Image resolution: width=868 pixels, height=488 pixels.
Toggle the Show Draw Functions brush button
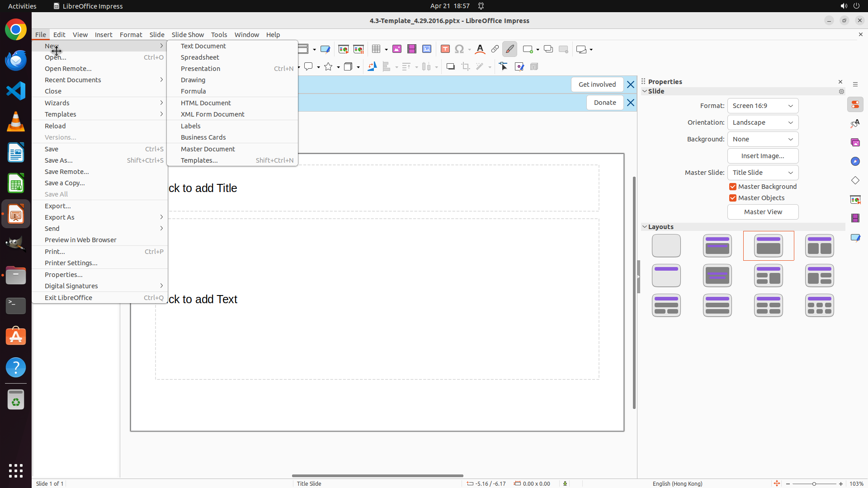point(509,49)
